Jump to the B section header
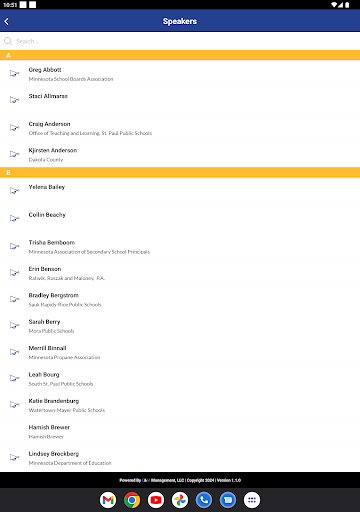This screenshot has height=512, width=360. coord(180,172)
